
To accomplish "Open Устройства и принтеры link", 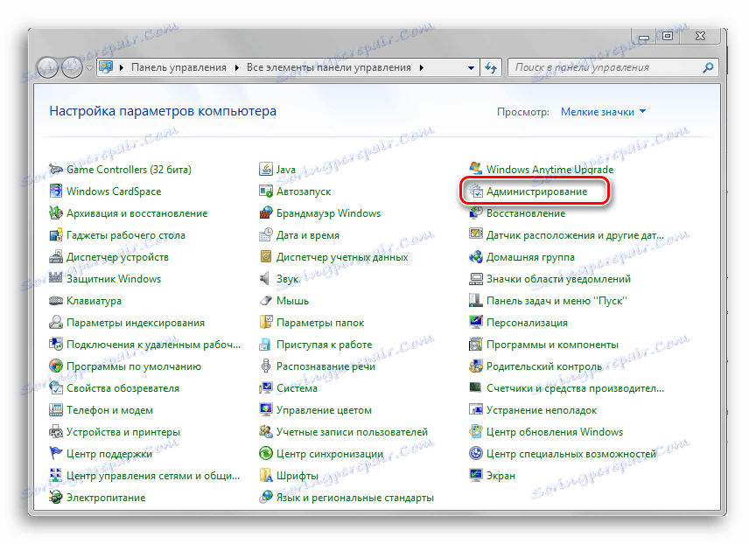I will point(123,432).
